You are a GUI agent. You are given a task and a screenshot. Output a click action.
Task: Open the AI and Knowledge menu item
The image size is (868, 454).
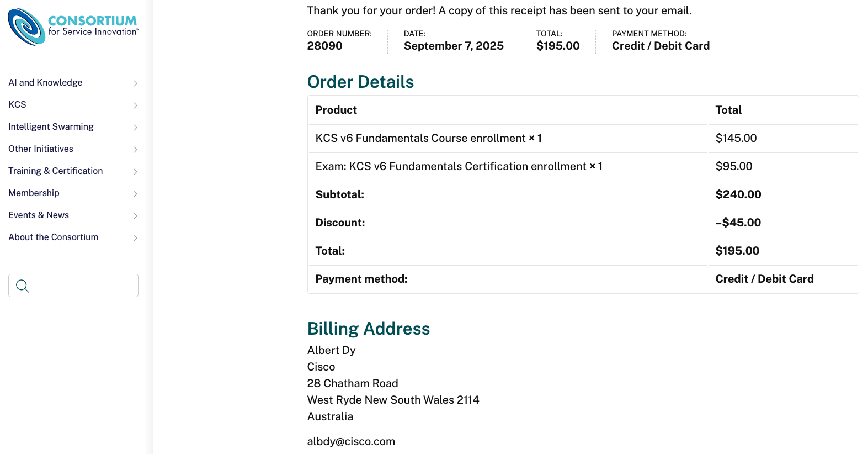(45, 82)
